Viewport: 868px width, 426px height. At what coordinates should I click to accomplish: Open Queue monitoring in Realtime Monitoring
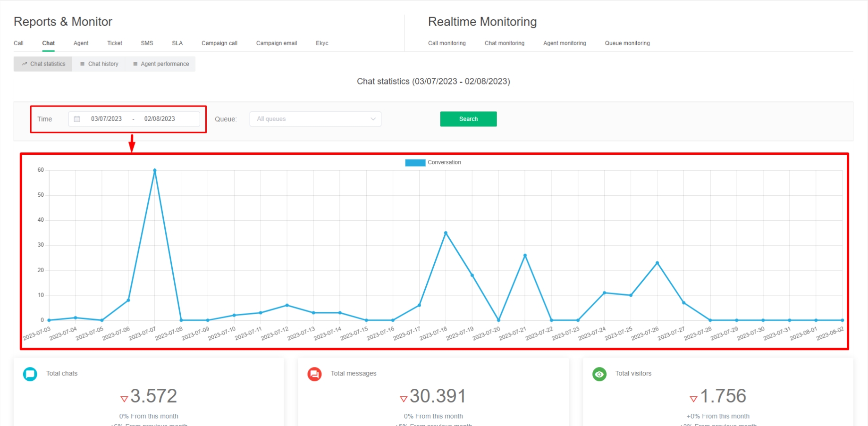[x=627, y=43]
